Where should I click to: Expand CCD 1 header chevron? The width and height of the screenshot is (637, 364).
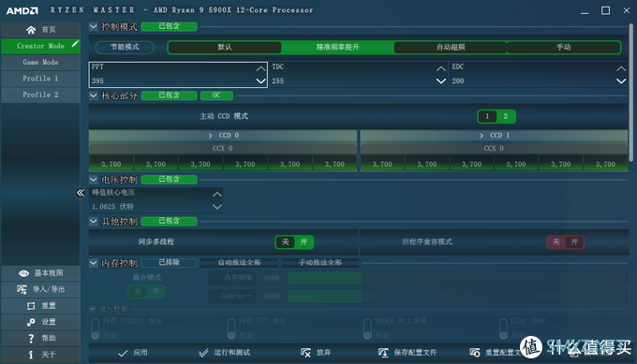481,136
